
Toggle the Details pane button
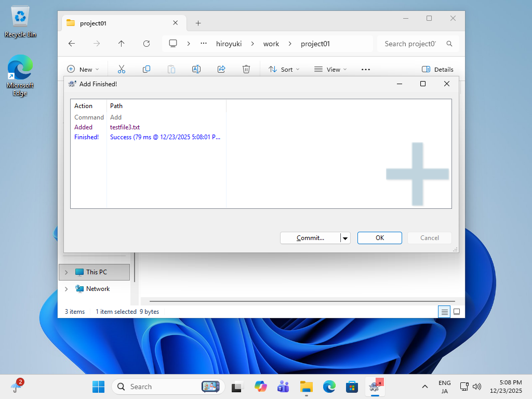pos(437,69)
